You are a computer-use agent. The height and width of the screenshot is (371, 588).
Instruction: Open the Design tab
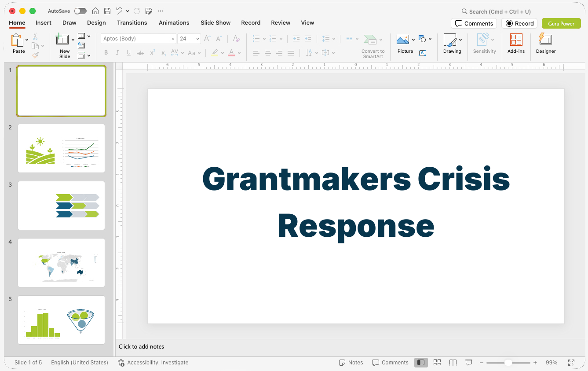click(x=96, y=22)
